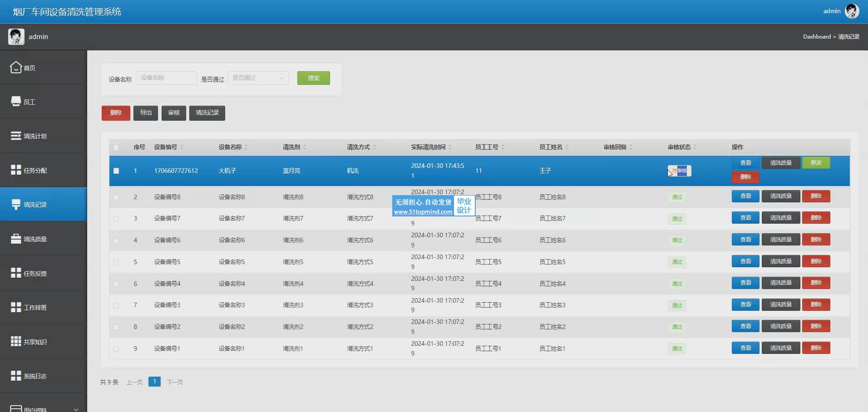Click the 审核 toolbar button
The image size is (868, 412).
point(174,113)
